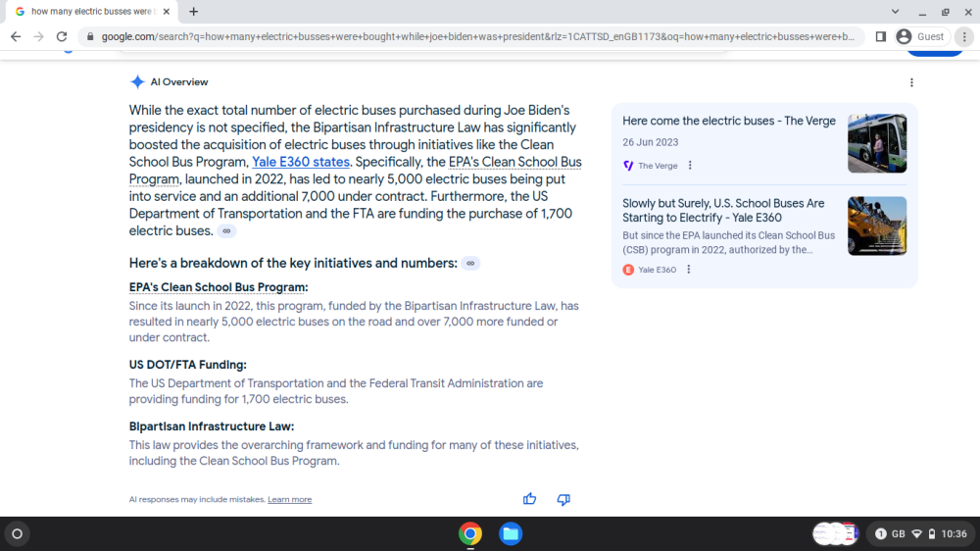Open quick settings via the clock
Screen dimensions: 980x551
[x=954, y=533]
